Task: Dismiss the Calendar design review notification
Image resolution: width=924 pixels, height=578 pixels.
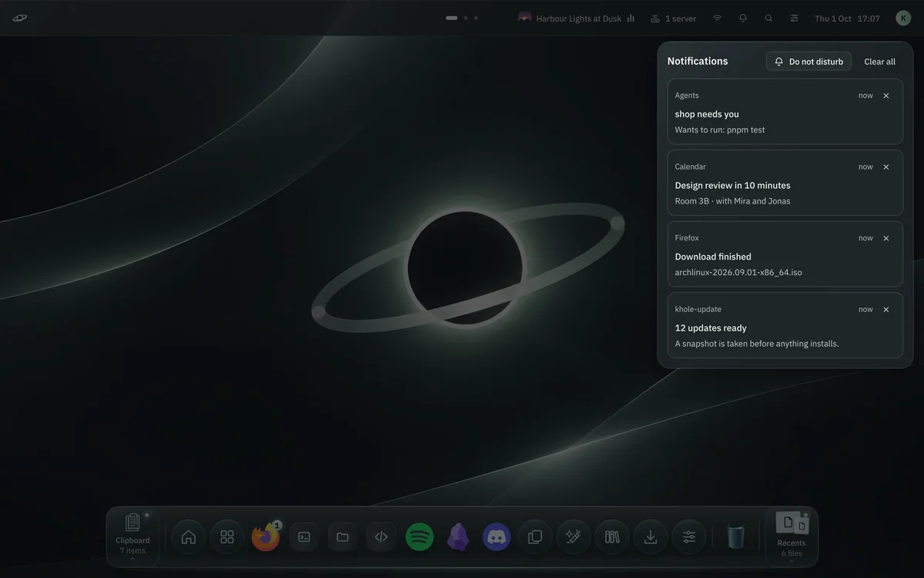Action: pyautogui.click(x=885, y=166)
